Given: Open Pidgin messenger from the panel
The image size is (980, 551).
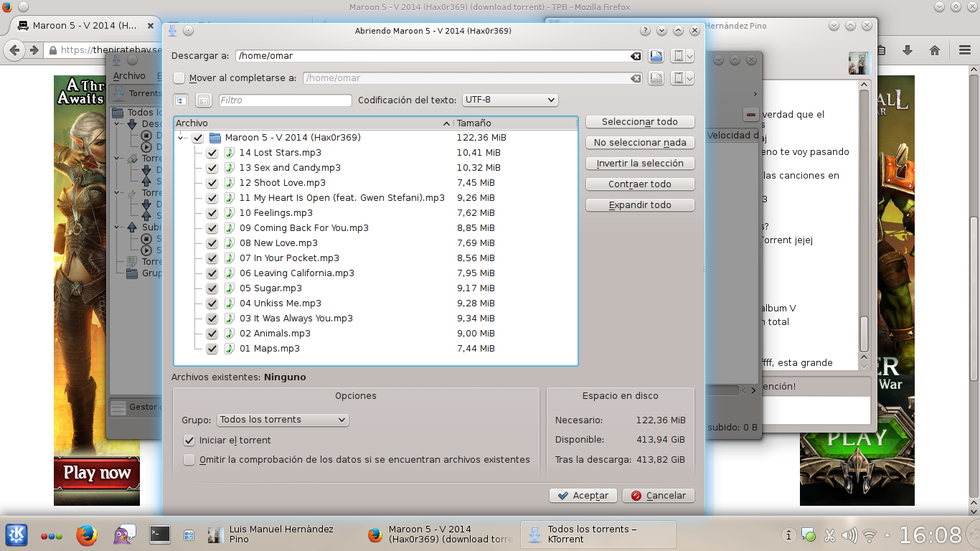Looking at the screenshot, I should click(x=123, y=535).
